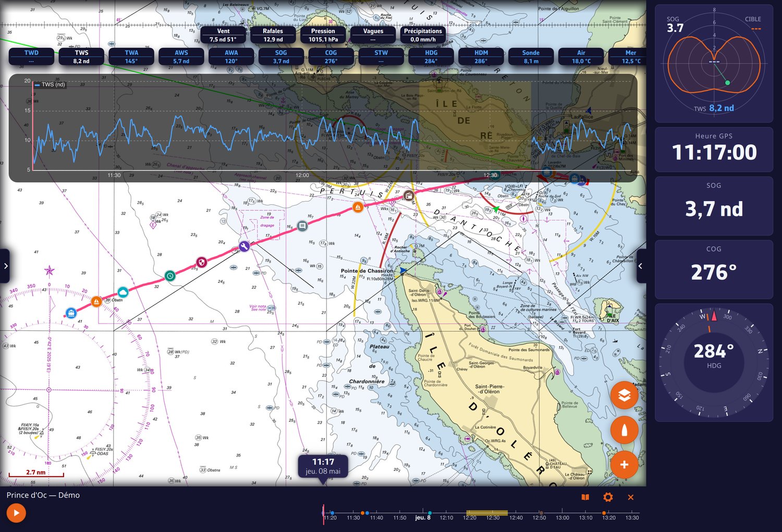Click the 2.7 nm map scale label
The image size is (782, 532).
(36, 473)
